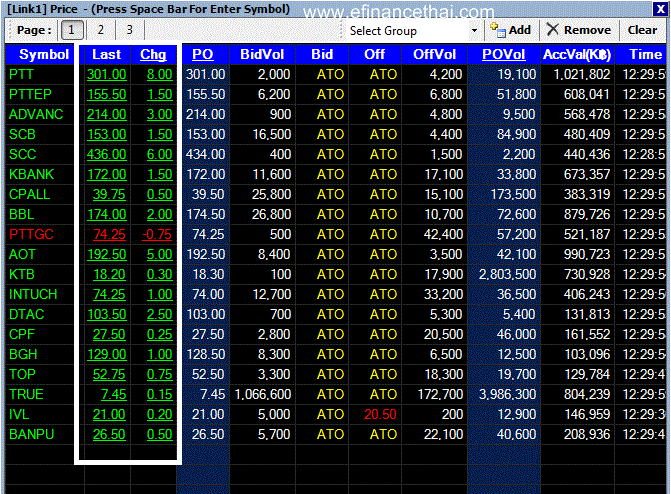Select the KTB symbol
This screenshot has width=671, height=494.
[21, 275]
